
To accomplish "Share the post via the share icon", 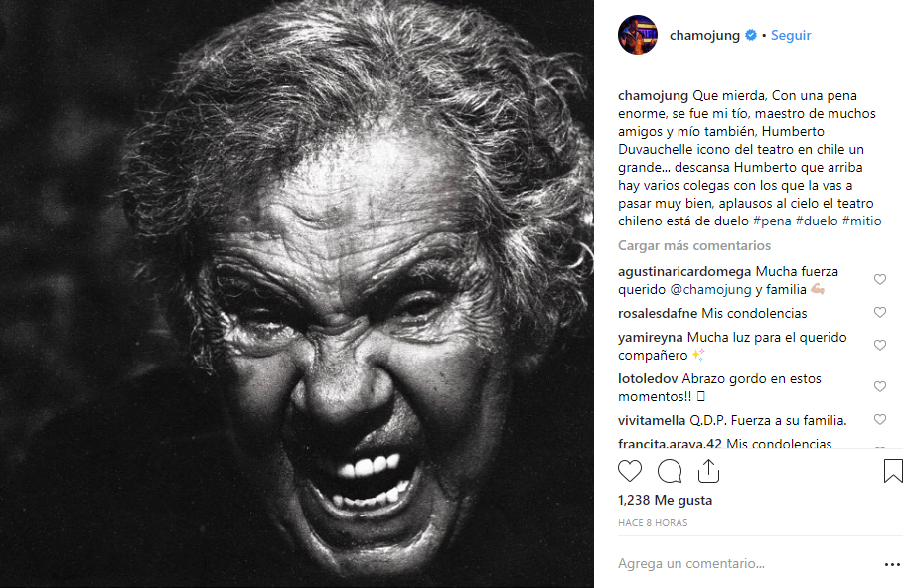I will pyautogui.click(x=708, y=471).
